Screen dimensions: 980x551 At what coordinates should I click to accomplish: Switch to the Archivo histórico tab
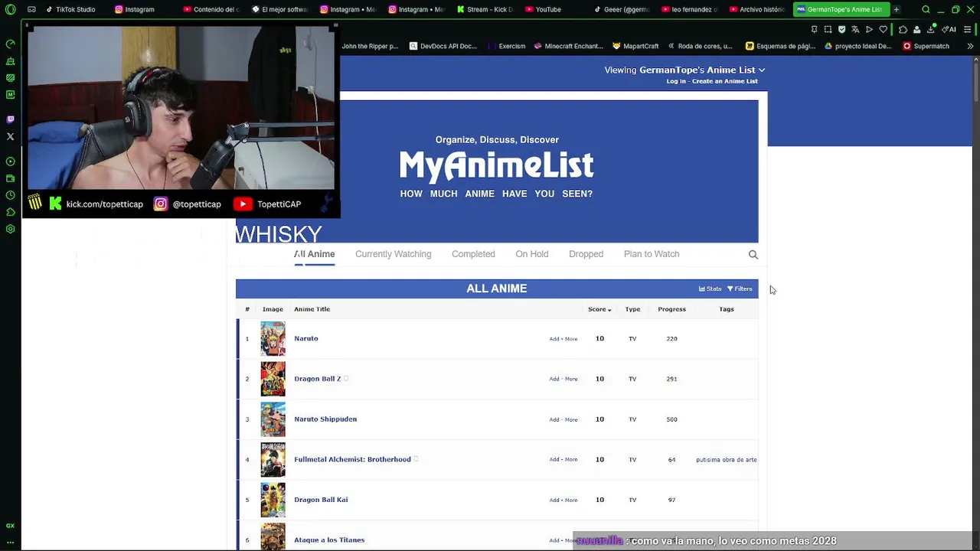coord(756,9)
